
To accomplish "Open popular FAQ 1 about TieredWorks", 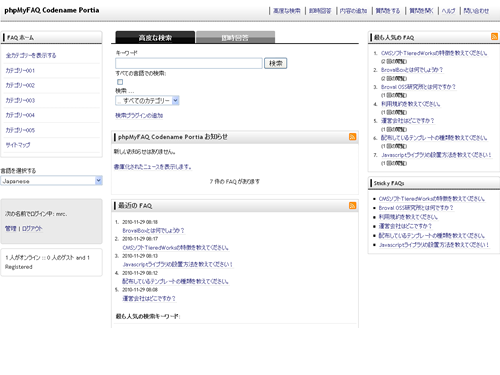I will pyautogui.click(x=434, y=53).
